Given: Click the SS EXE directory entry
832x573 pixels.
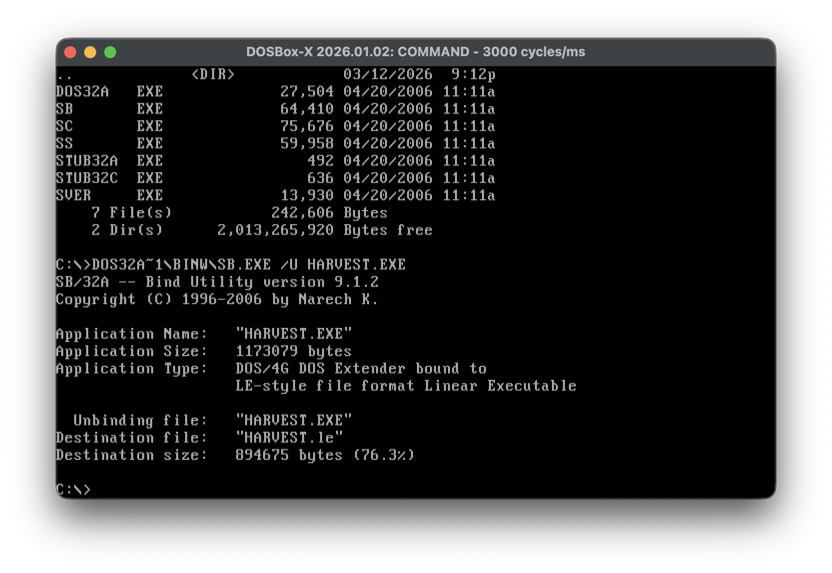Looking at the screenshot, I should point(109,143).
